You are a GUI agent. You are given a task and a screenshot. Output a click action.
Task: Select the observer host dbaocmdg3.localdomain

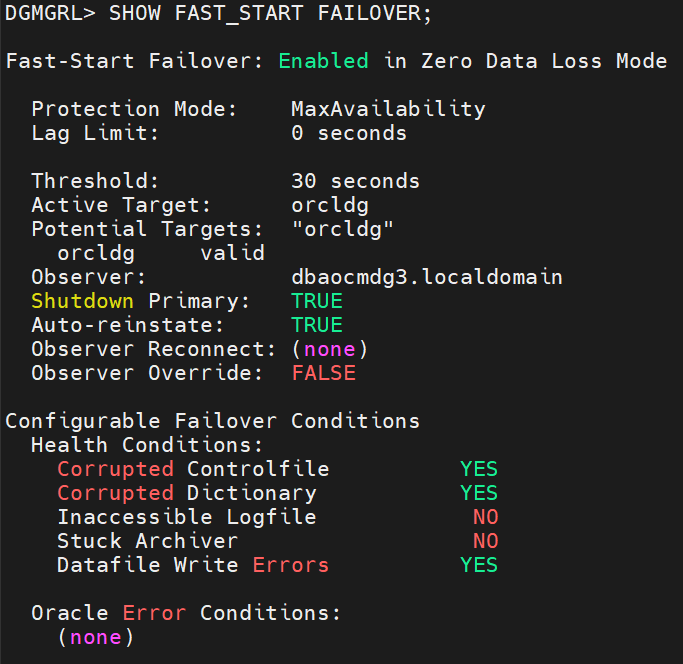(427, 277)
